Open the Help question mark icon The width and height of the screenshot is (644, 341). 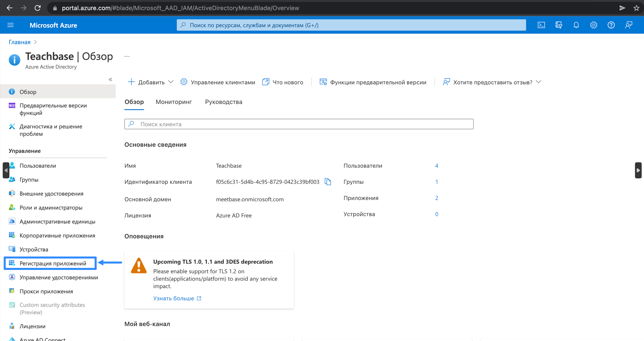point(611,25)
